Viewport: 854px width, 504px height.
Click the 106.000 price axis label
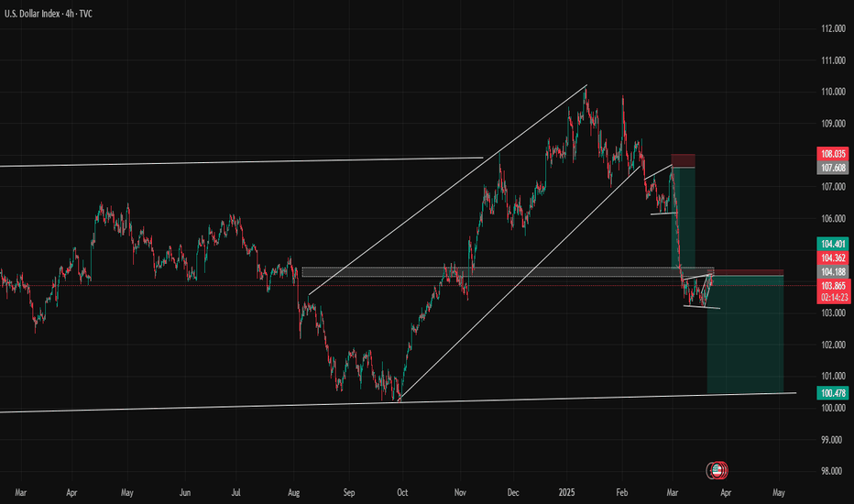[833, 218]
